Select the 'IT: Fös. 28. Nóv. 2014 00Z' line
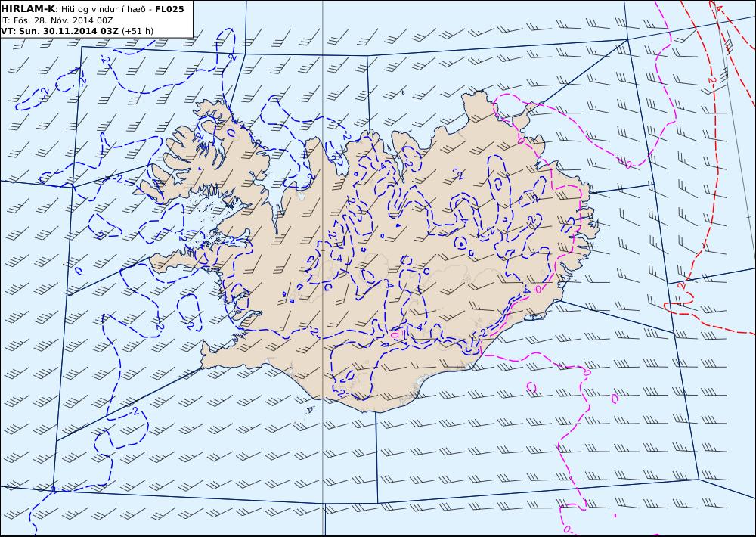Viewport: 756px width, 537px height. (57, 20)
